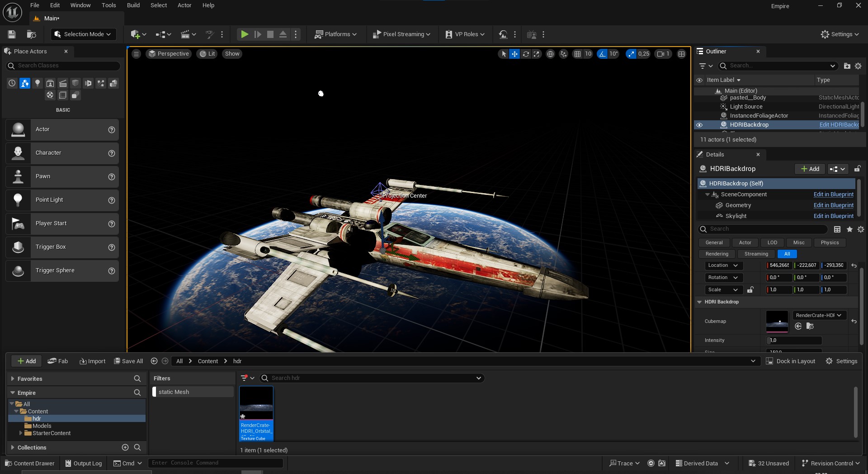Viewport: 868px width, 474px height.
Task: Open Recently Placed category clock icon
Action: [x=12, y=83]
